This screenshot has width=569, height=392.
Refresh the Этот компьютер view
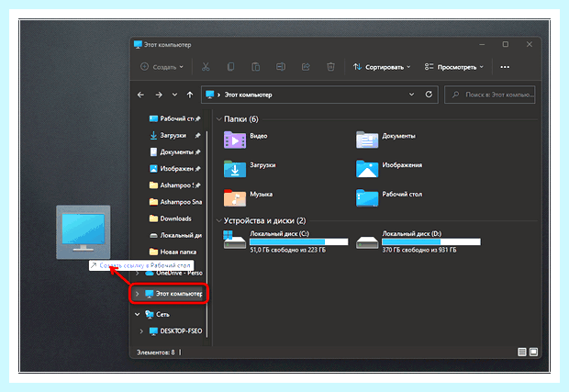click(429, 95)
